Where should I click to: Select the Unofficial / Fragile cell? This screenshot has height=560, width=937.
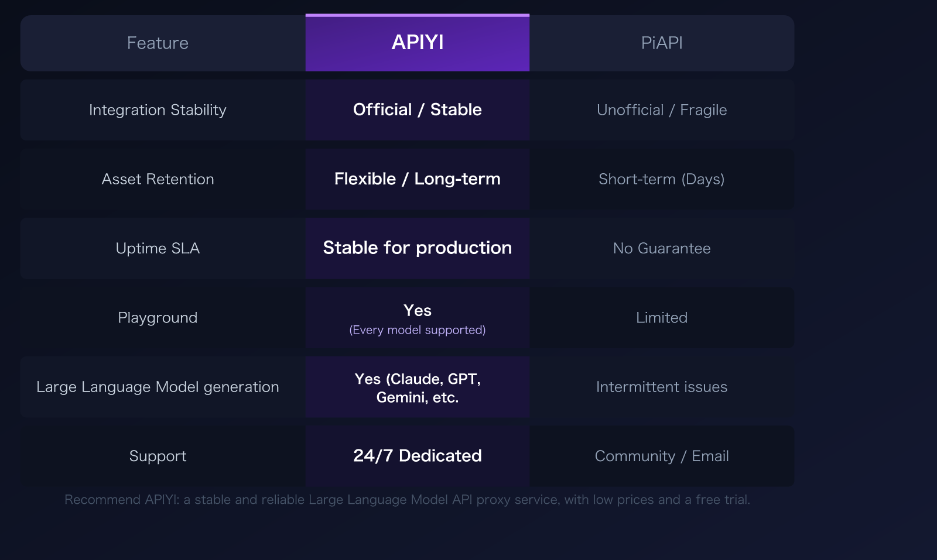click(661, 109)
